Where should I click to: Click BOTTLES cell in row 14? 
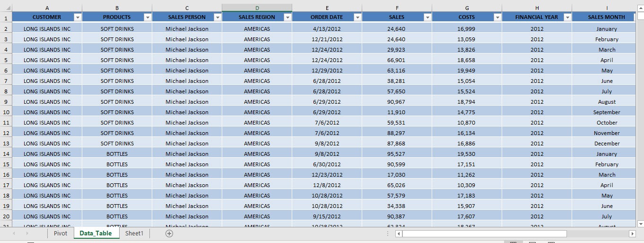117,154
